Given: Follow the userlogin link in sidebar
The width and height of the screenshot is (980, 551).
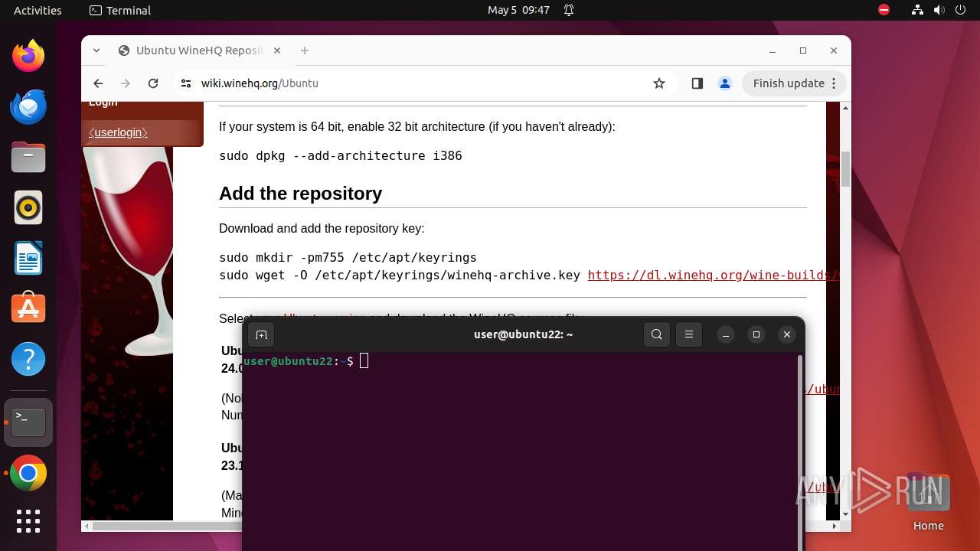Looking at the screenshot, I should click(118, 132).
